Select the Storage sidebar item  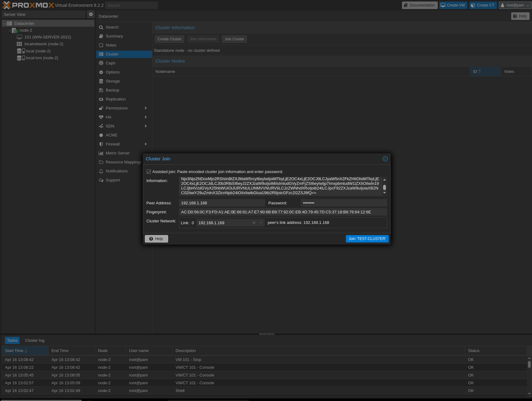point(113,81)
